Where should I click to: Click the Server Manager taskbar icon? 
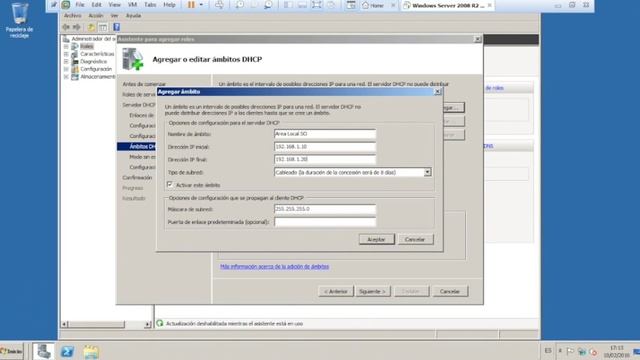(x=44, y=351)
